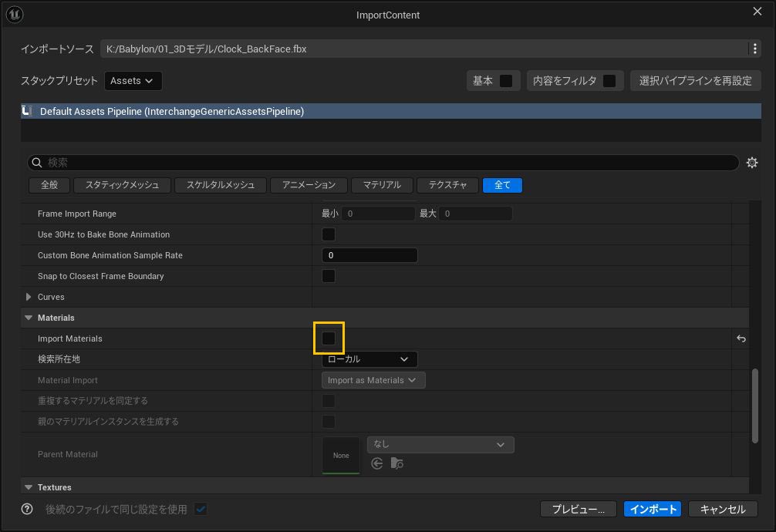
Task: Toggle Snap to Closest Frame Boundary checkbox
Action: click(x=329, y=276)
